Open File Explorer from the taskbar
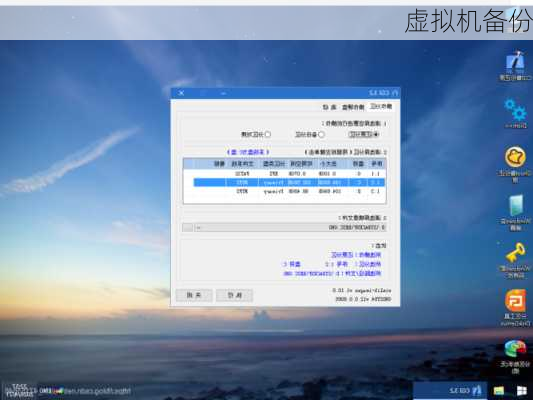This screenshot has height=400, width=533. (x=499, y=391)
